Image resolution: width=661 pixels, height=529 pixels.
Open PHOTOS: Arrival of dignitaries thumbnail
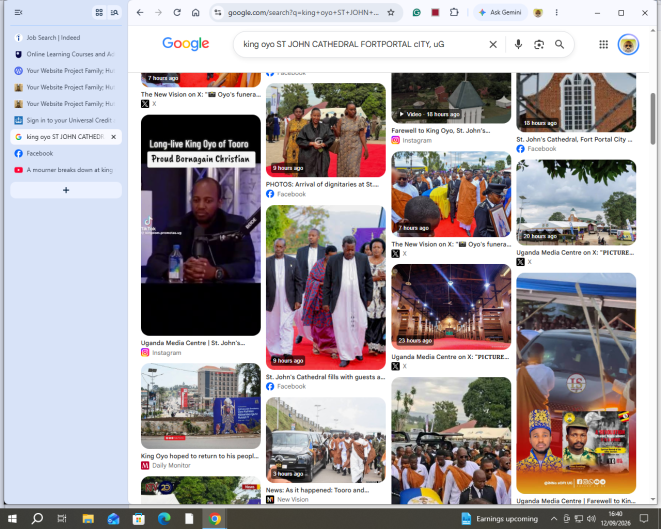coord(325,130)
